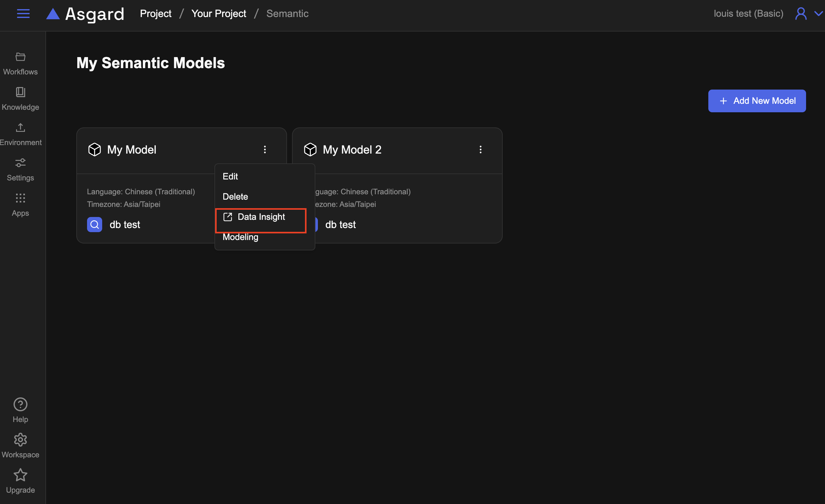
Task: Open Workflows in the sidebar
Action: coord(20,63)
